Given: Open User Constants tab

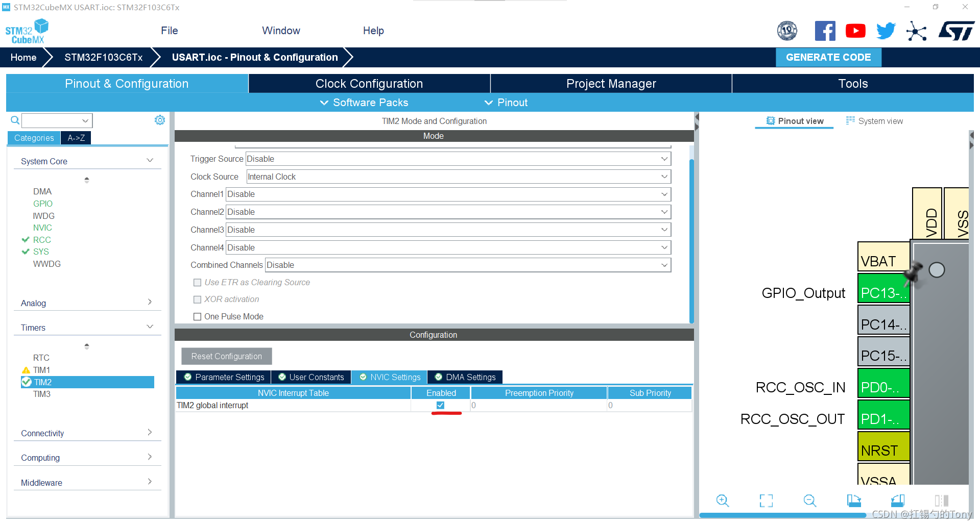Looking at the screenshot, I should pyautogui.click(x=311, y=377).
